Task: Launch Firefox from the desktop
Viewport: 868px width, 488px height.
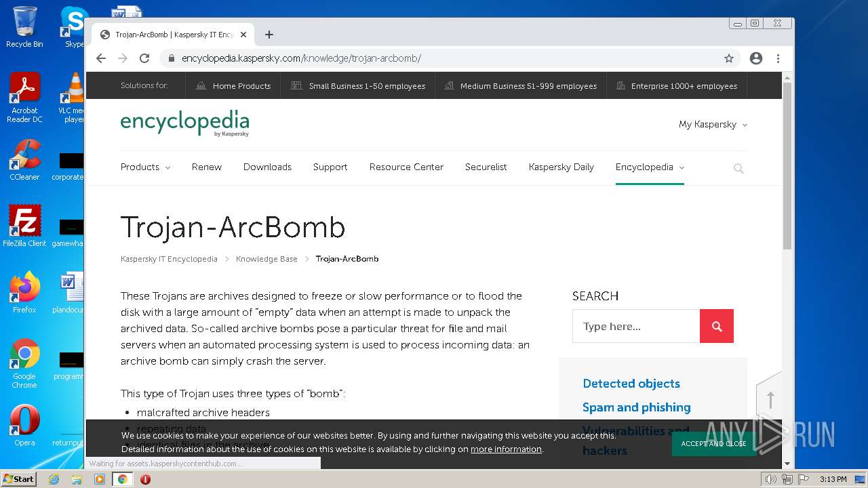Action: [x=24, y=293]
